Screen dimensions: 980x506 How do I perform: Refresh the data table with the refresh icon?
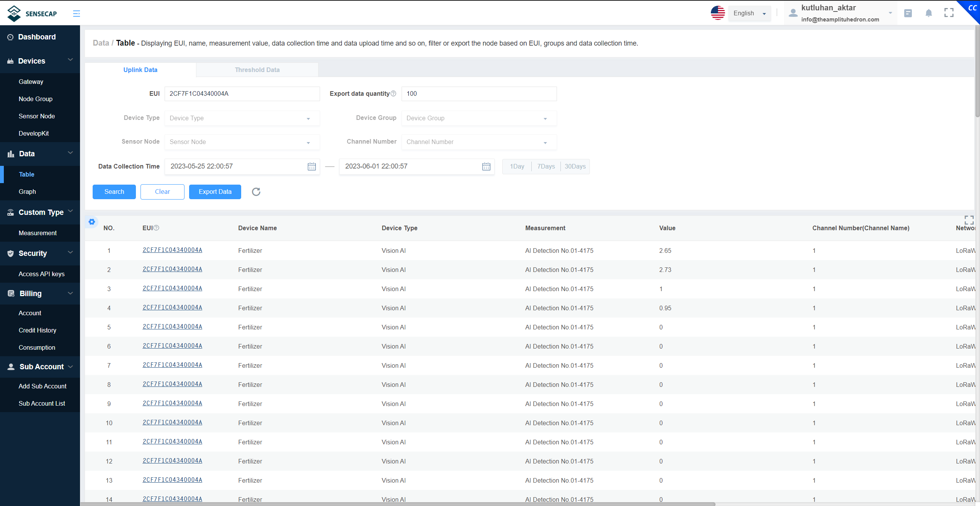[x=256, y=192]
